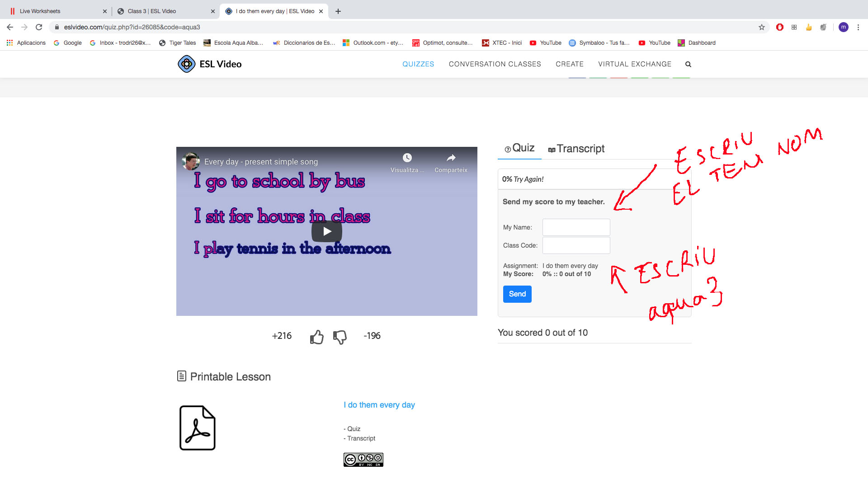Click the video share arrow icon
The width and height of the screenshot is (868, 488).
[451, 158]
